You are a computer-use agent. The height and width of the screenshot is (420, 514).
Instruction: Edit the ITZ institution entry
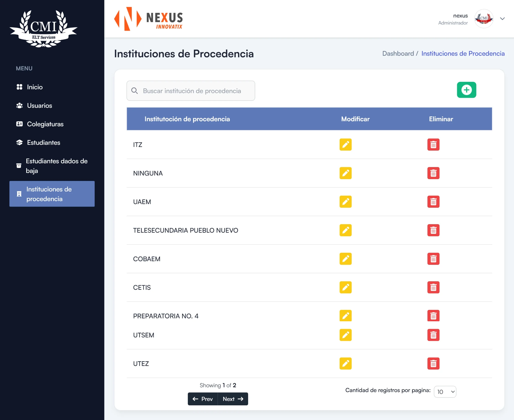345,145
